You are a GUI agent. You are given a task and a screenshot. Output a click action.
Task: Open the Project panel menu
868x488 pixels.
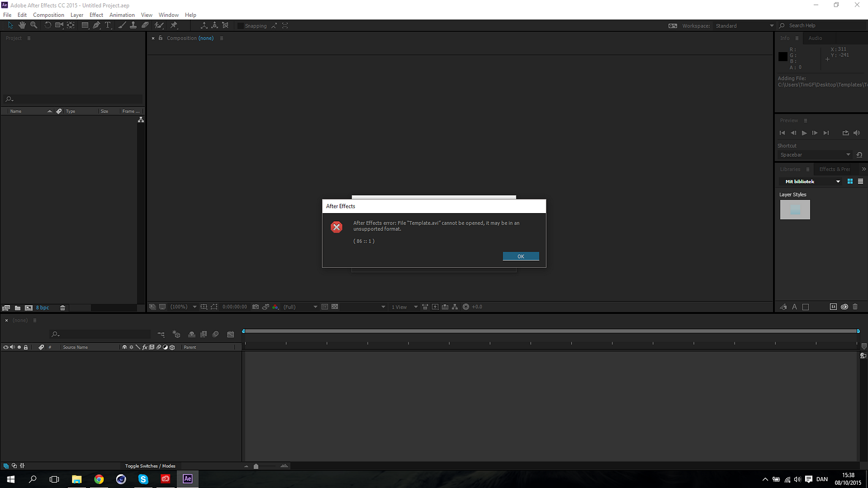tap(29, 38)
